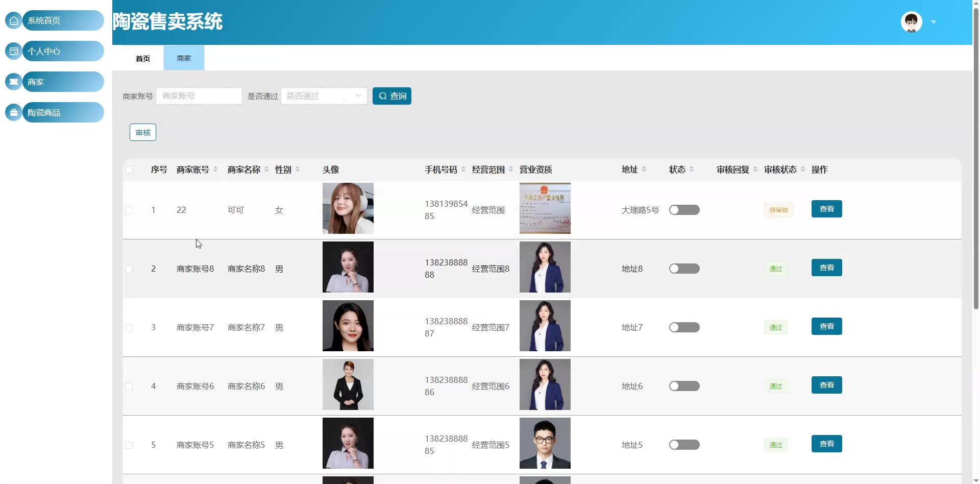Toggle the status switch for 地址5 row
This screenshot has height=484, width=980.
click(684, 445)
